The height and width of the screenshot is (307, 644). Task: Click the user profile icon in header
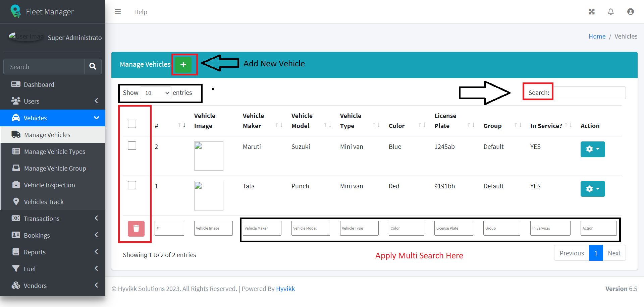pyautogui.click(x=630, y=12)
